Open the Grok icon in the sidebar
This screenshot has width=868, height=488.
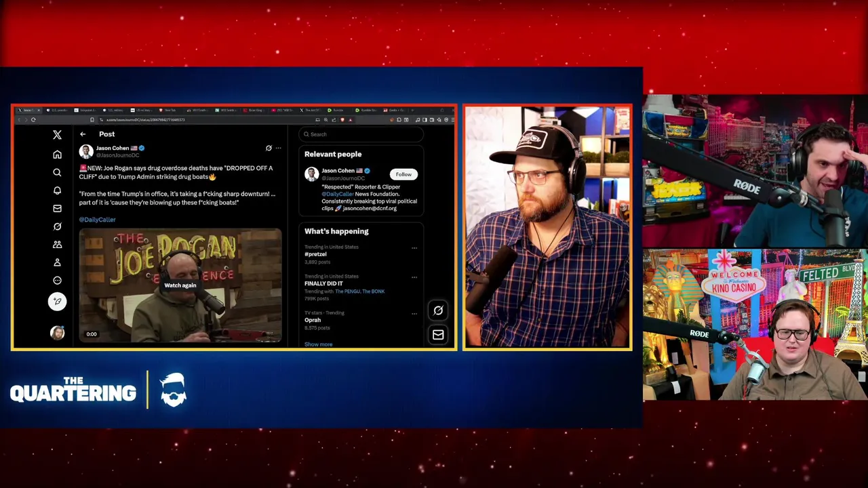pos(57,226)
